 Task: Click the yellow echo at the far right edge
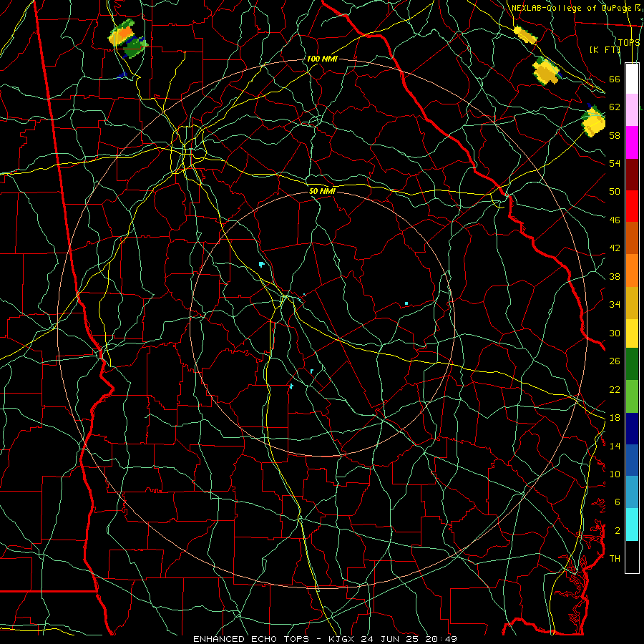click(593, 121)
